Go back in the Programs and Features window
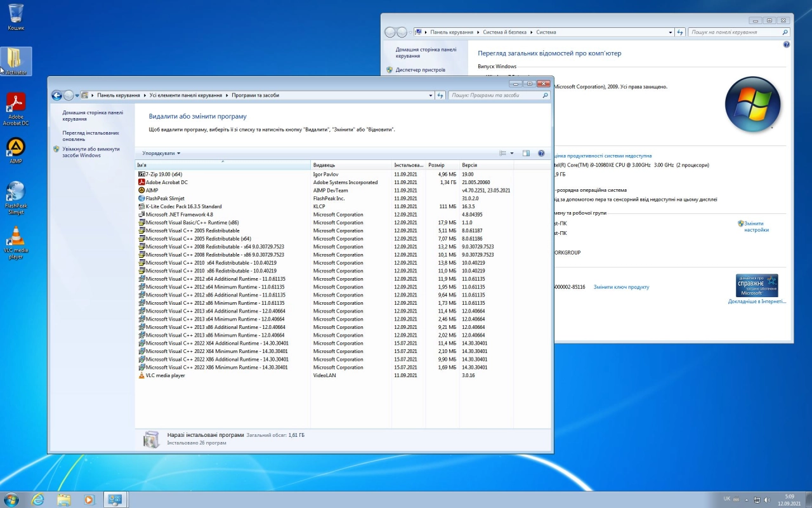 tap(56, 95)
